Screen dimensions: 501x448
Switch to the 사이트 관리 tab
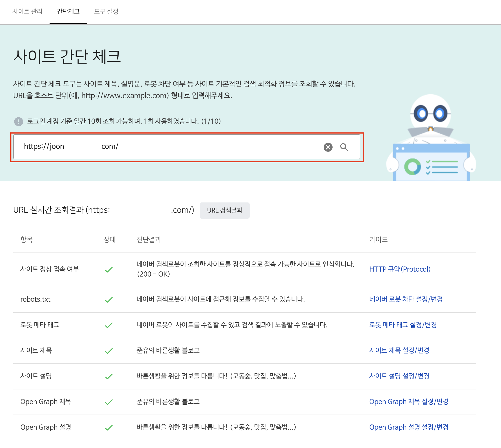(27, 11)
